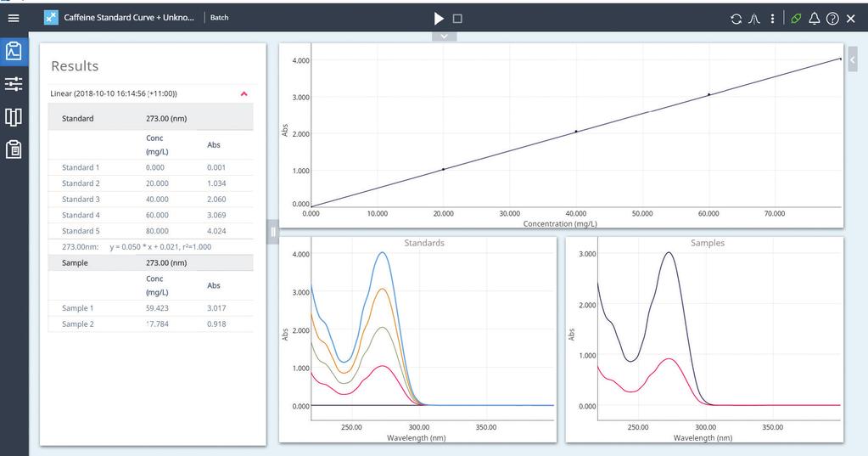Click the 40 mg/L calibration data point
The height and width of the screenshot is (456, 868).
pyautogui.click(x=576, y=132)
